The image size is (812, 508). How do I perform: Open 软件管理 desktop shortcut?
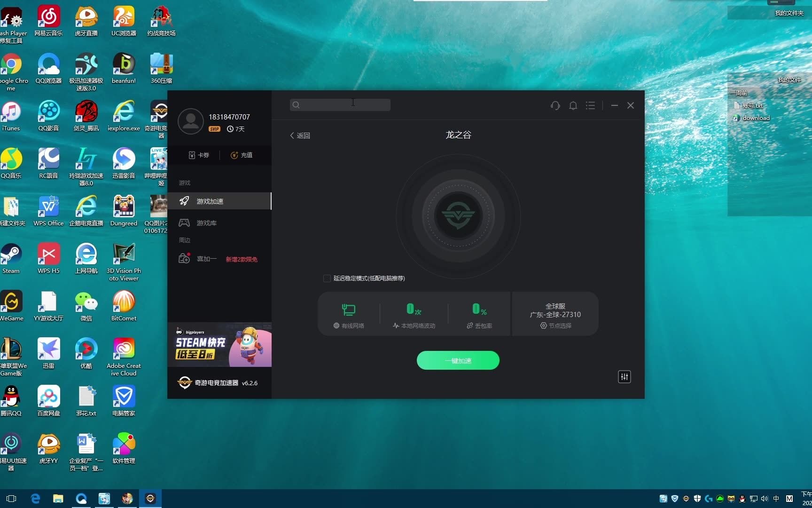click(x=124, y=449)
